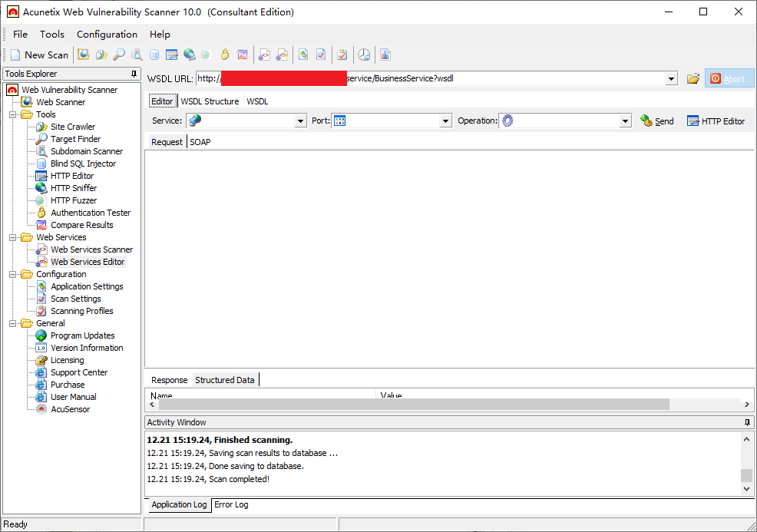Click inside the WSDL URL field
Image resolution: width=757 pixels, height=532 pixels.
pyautogui.click(x=431, y=79)
